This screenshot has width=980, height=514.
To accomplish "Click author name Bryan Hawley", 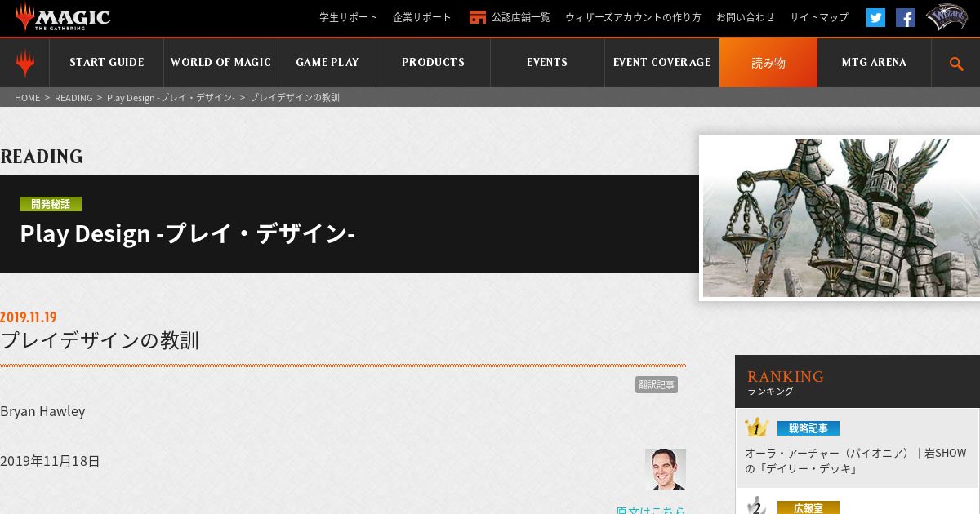I will [x=42, y=411].
